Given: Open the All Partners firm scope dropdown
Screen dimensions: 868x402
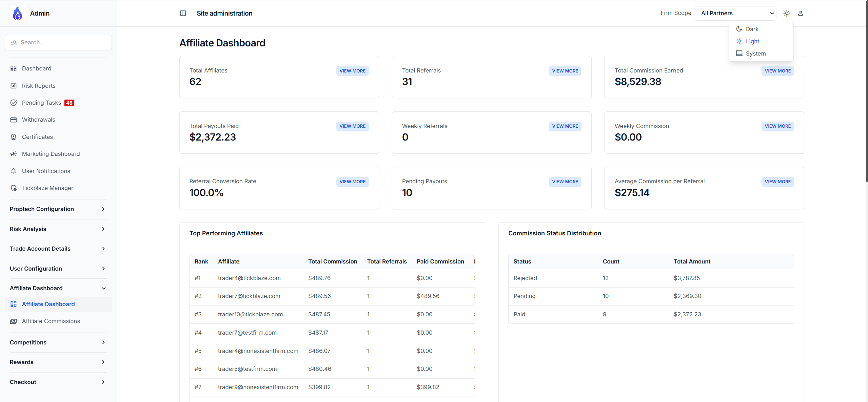Looking at the screenshot, I should 735,13.
